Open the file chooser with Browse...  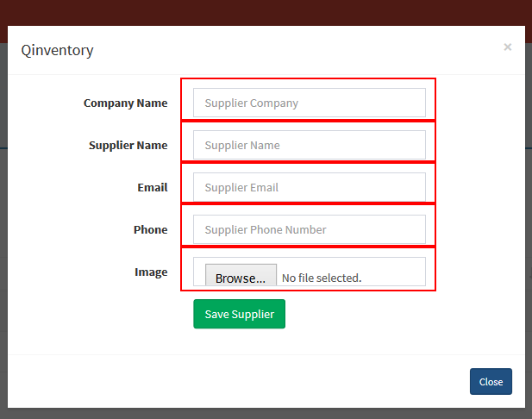click(x=241, y=278)
